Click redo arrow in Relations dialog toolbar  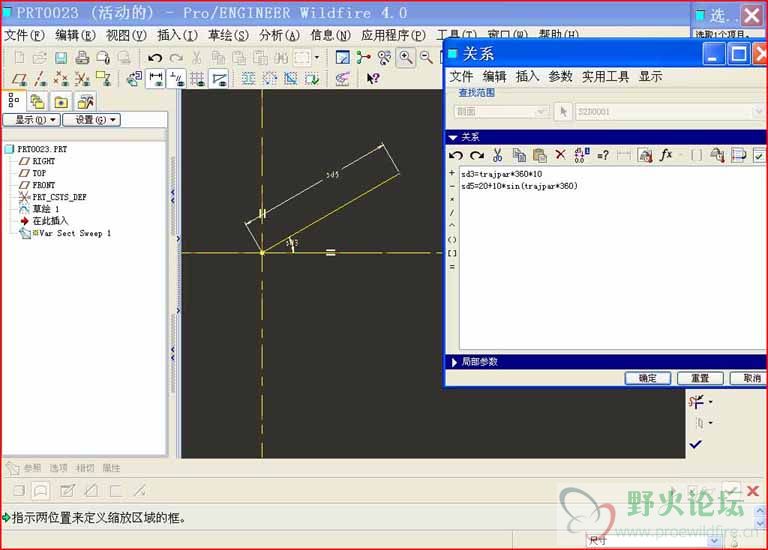point(477,156)
